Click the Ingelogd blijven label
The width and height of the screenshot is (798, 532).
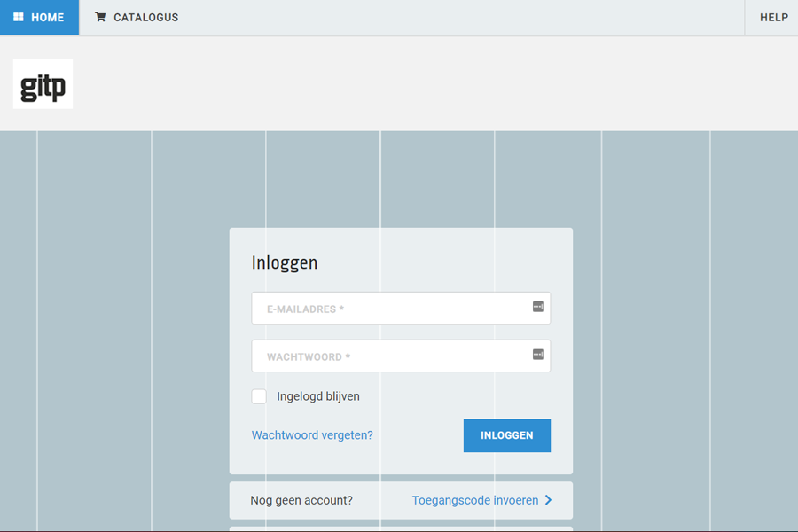[x=318, y=396]
